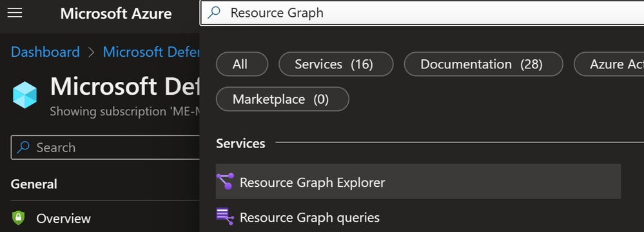Click the breadcrumb chevron after Dashboard
Viewport: 644px width, 232px height.
point(91,52)
